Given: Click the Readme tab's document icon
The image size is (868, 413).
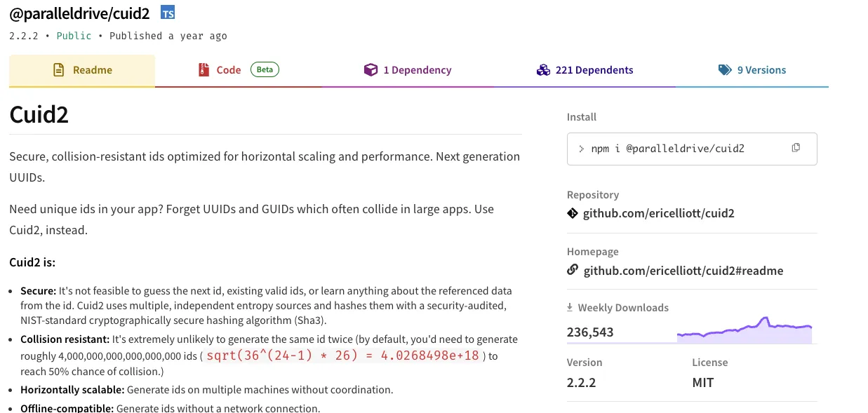Looking at the screenshot, I should click(x=60, y=70).
